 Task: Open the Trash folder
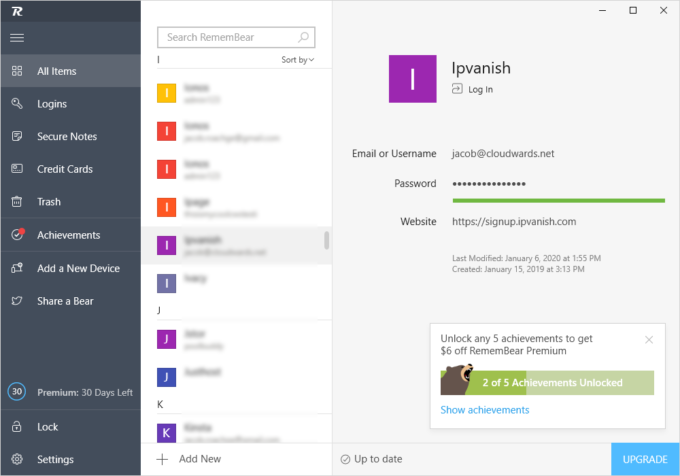[71, 202]
